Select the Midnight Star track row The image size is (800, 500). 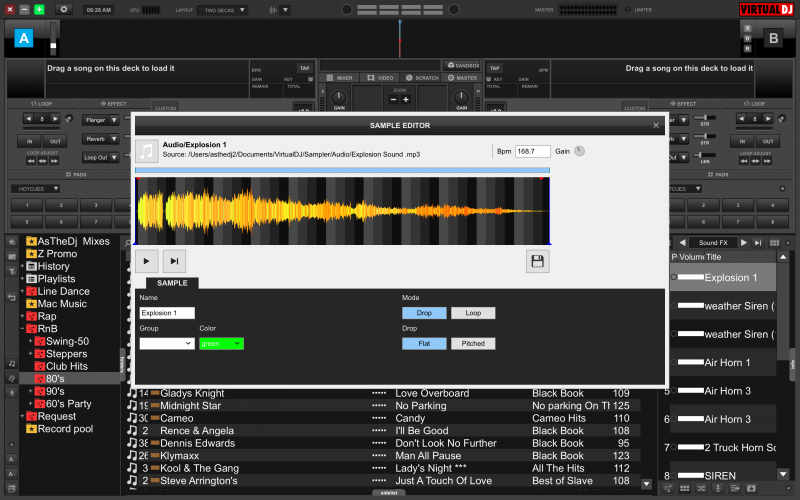click(383, 406)
